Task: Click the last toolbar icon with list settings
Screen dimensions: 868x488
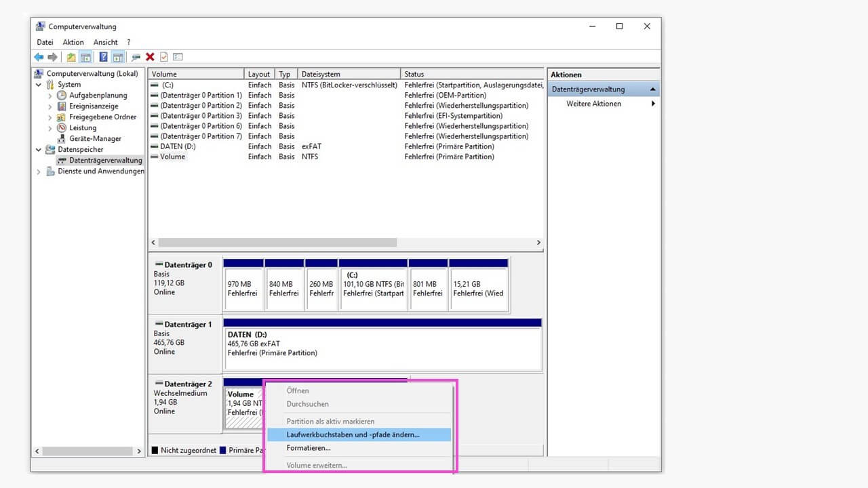Action: pyautogui.click(x=178, y=57)
